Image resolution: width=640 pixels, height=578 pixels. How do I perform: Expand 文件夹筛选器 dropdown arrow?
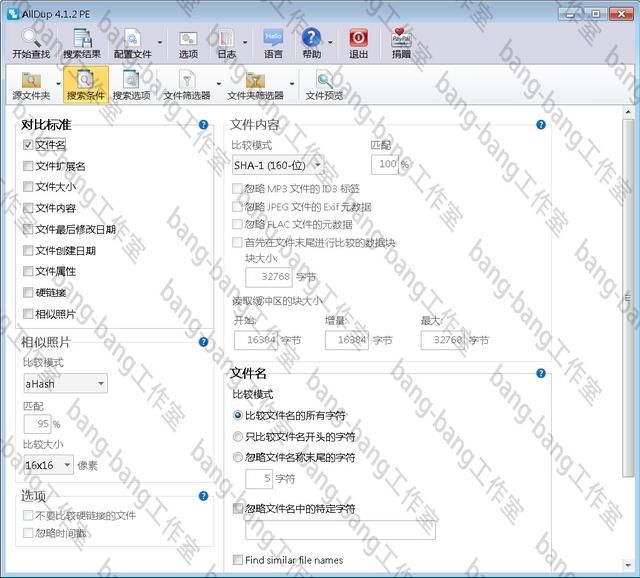coord(292,84)
